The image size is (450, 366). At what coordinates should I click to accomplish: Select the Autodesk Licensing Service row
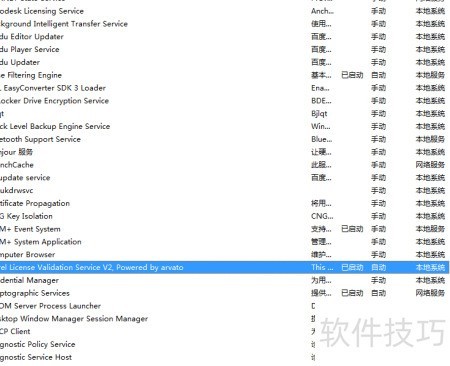[225, 11]
